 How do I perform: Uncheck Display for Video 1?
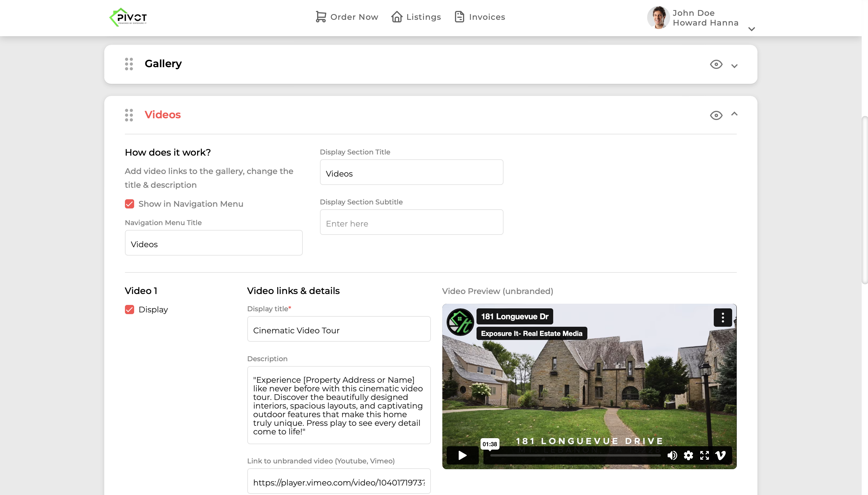[130, 310]
